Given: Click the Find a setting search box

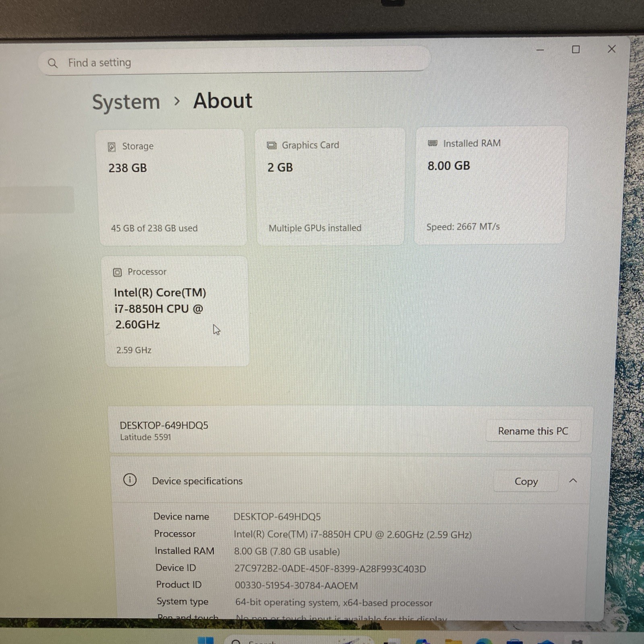Looking at the screenshot, I should [x=234, y=62].
